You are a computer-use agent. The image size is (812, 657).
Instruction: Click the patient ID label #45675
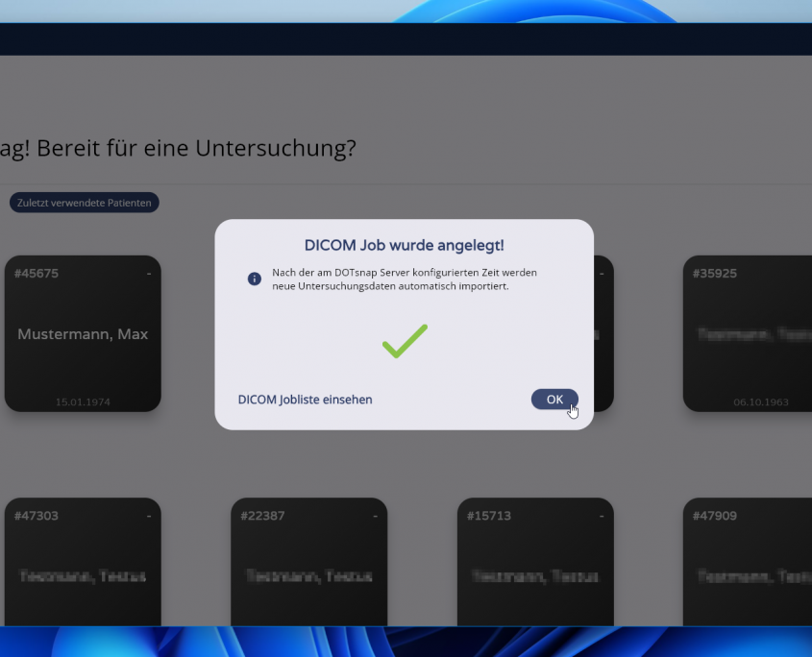[37, 274]
